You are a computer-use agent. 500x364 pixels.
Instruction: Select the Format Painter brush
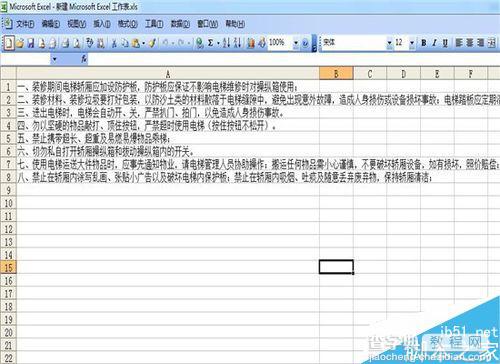tap(152, 43)
